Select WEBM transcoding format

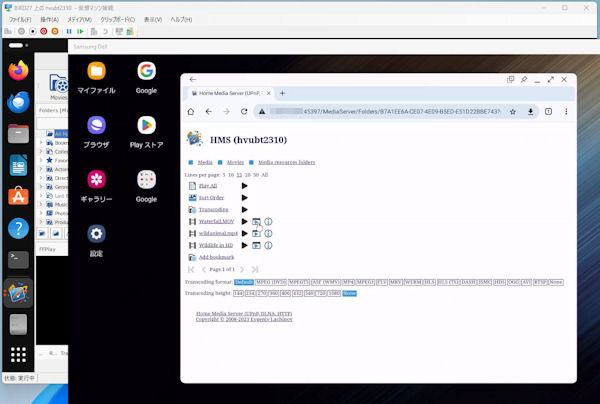click(413, 282)
